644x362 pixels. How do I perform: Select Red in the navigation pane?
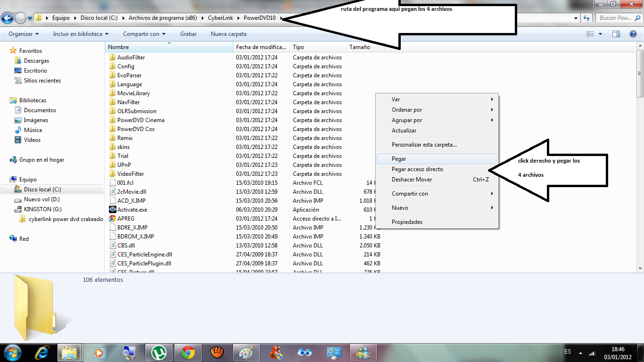point(24,239)
